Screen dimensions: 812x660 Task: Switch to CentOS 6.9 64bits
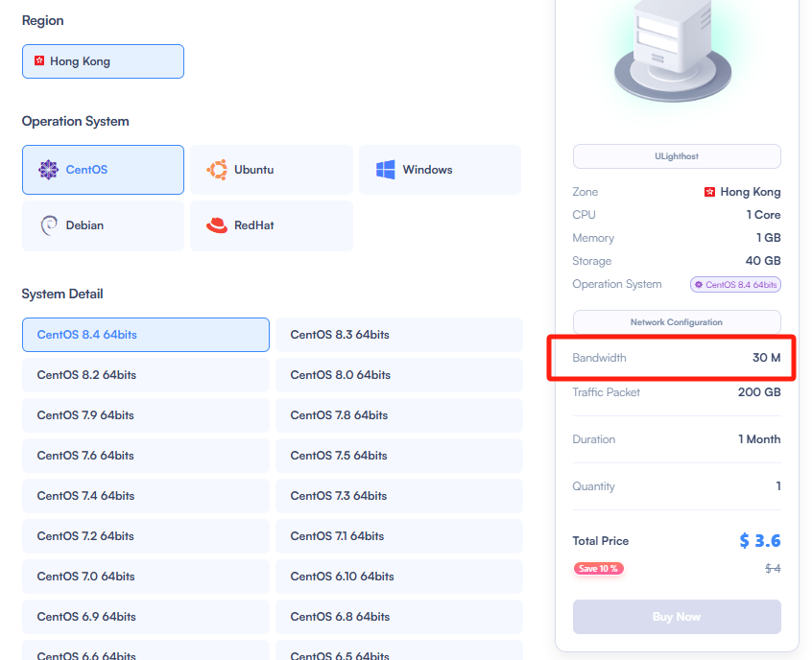pyautogui.click(x=146, y=618)
